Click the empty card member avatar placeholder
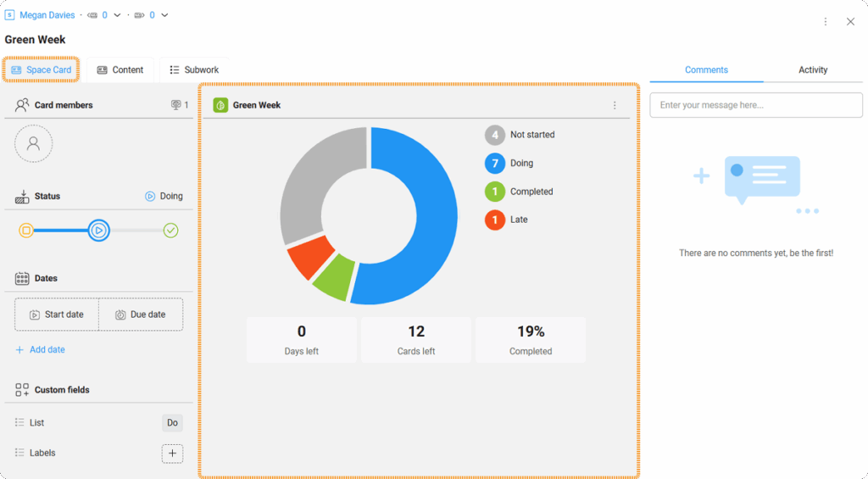Screen dimensions: 868x479 tap(33, 144)
